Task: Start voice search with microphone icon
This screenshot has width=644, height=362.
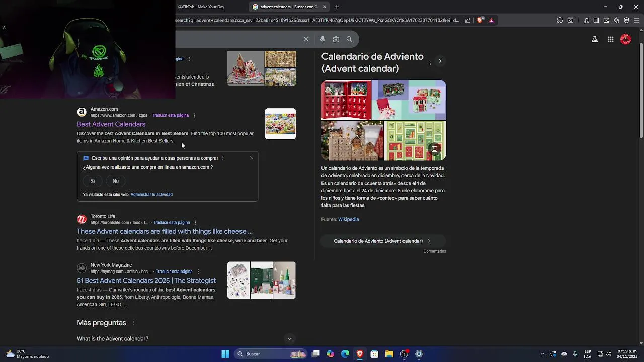Action: click(x=323, y=39)
